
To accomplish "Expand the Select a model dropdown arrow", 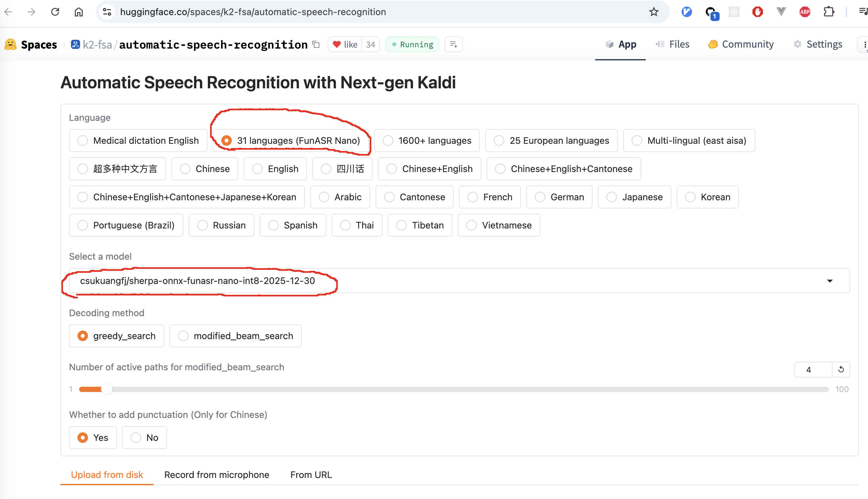I will coord(830,281).
